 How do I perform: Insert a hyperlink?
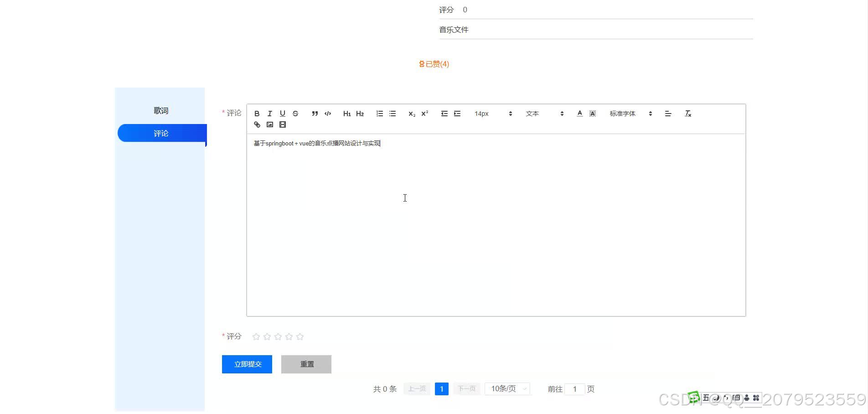click(257, 124)
